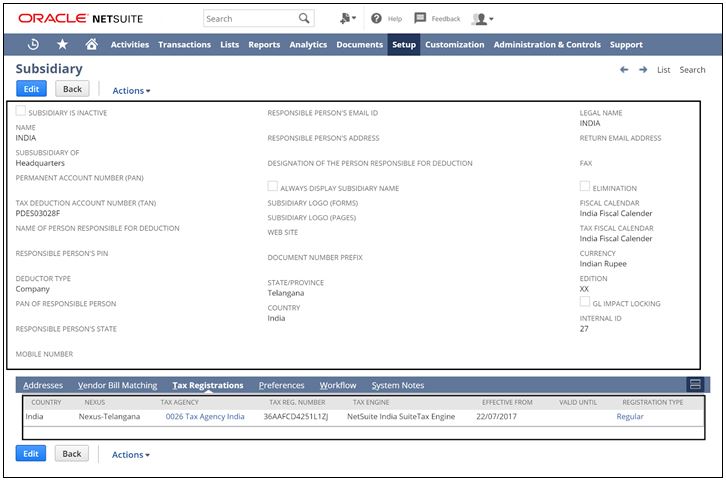Navigate to previous record arrow
726x482 pixels.
624,70
